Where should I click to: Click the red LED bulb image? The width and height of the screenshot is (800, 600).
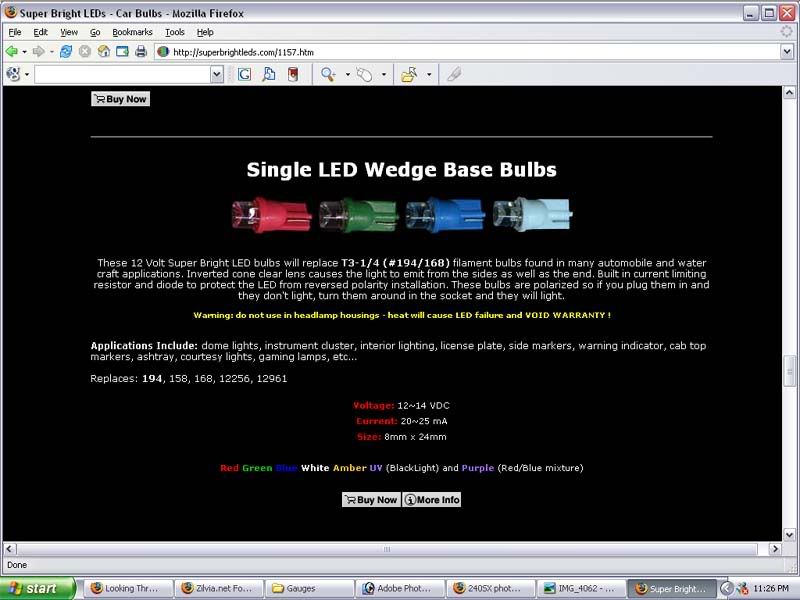pos(271,215)
